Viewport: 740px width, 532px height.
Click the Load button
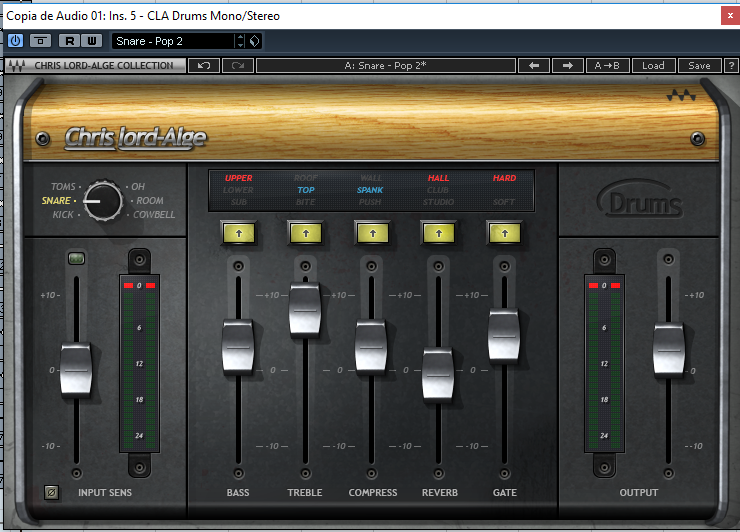coord(653,66)
